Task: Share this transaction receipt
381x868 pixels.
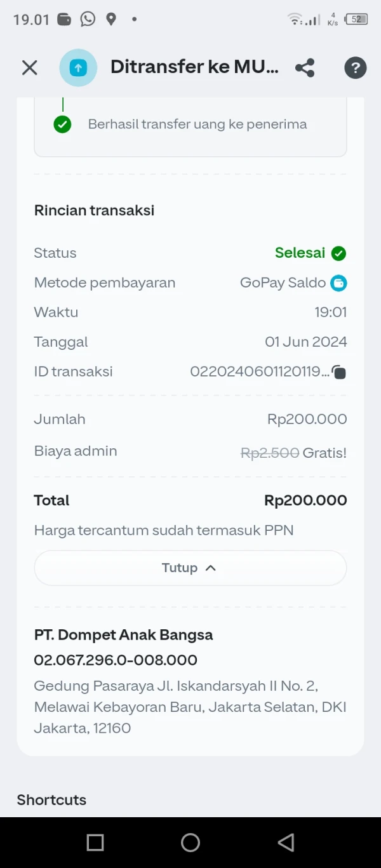Action: pyautogui.click(x=305, y=68)
